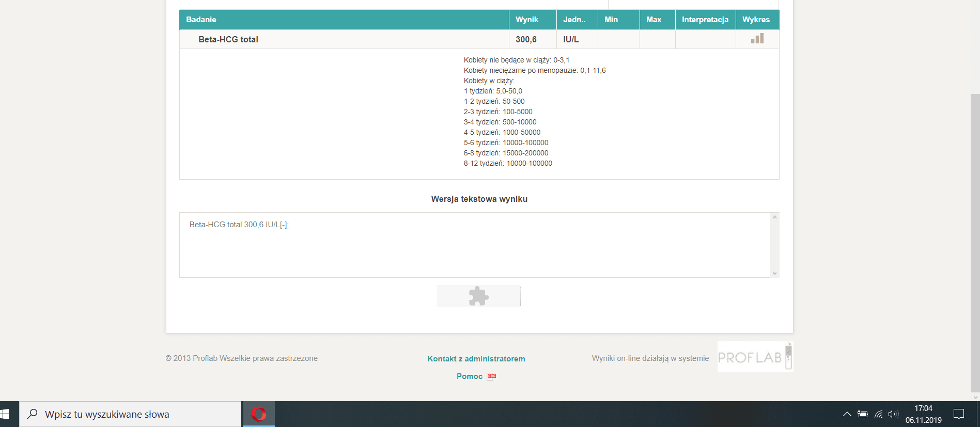Image resolution: width=980 pixels, height=427 pixels.
Task: Click the text box scroll-down arrow
Action: pyautogui.click(x=774, y=273)
